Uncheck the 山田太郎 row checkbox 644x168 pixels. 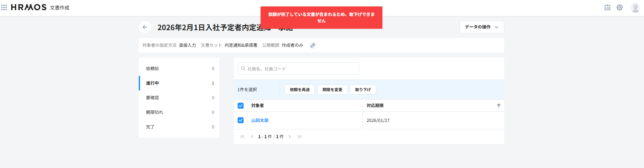pos(241,120)
